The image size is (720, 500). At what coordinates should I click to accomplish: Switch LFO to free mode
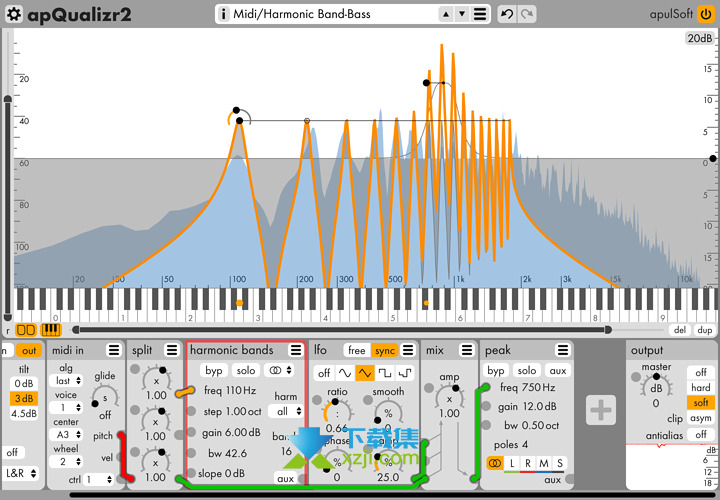pos(357,350)
